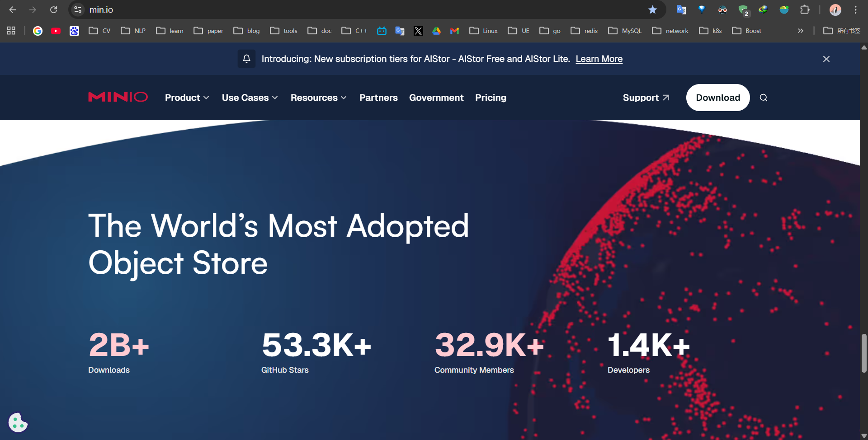This screenshot has width=868, height=440.
Task: Open the redis bookmark folder
Action: (x=584, y=31)
